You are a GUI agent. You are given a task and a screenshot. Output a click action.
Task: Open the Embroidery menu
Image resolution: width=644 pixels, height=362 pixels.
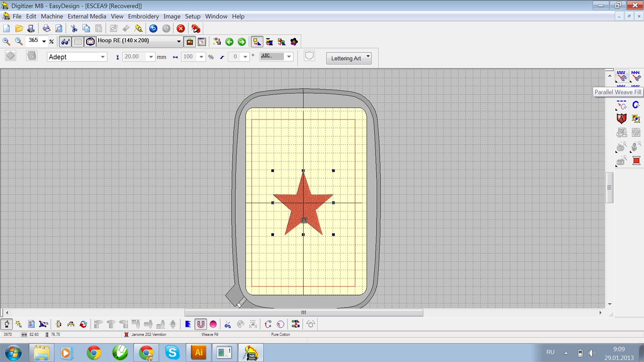point(143,16)
